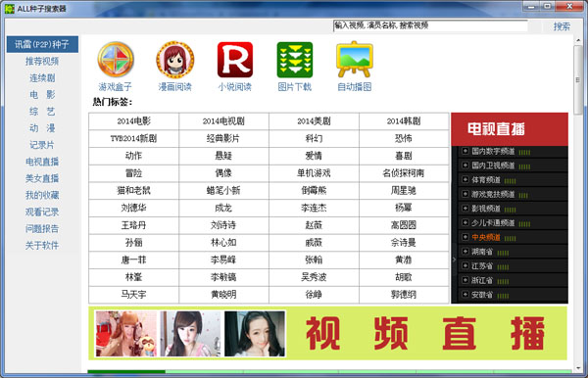
Task: Collapse the TV panel with side arrow
Action: [454, 260]
